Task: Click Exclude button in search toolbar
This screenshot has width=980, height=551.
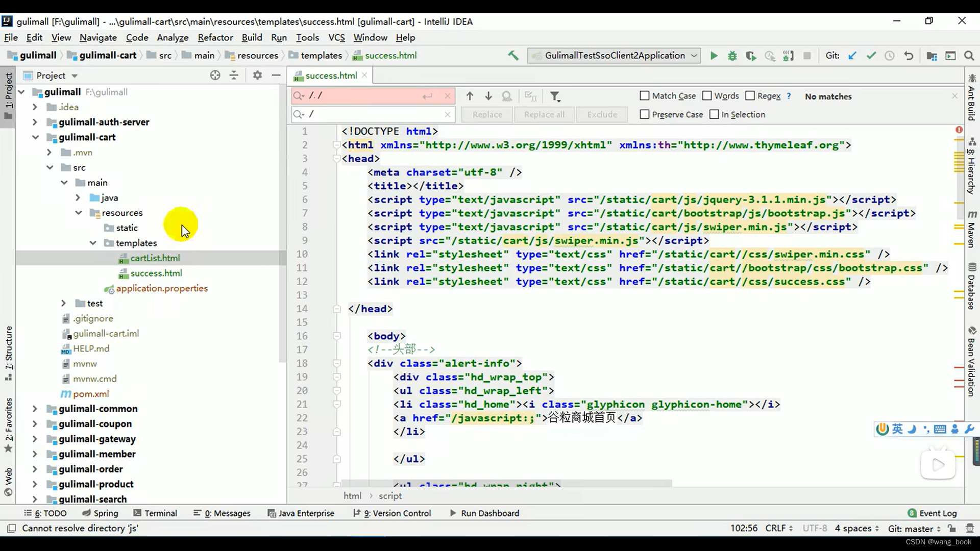Action: pos(602,114)
